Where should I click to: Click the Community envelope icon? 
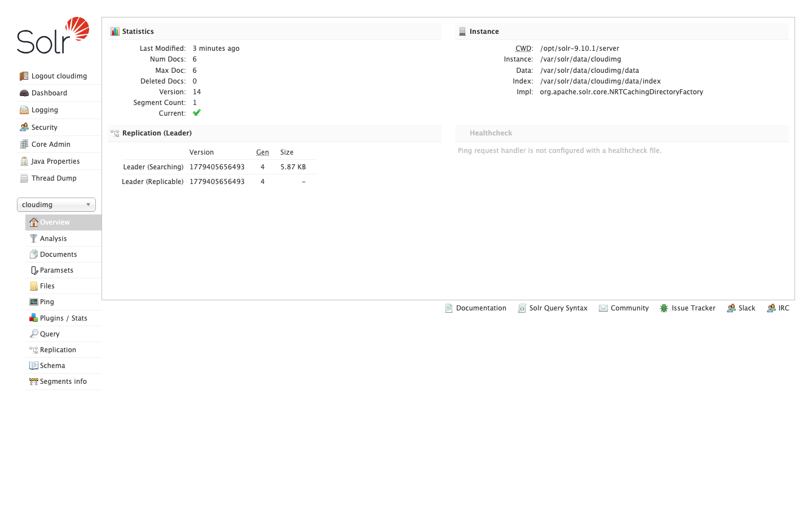(x=603, y=308)
